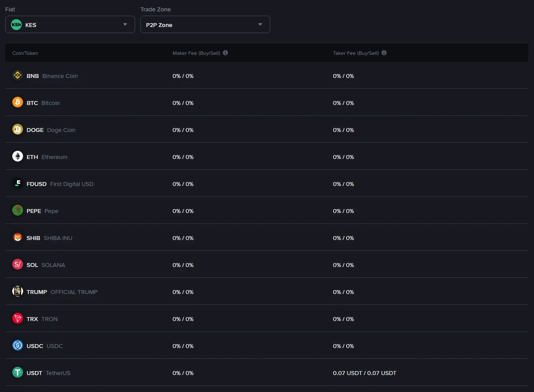
Task: Click the TRUMP maker fee value
Action: click(183, 292)
